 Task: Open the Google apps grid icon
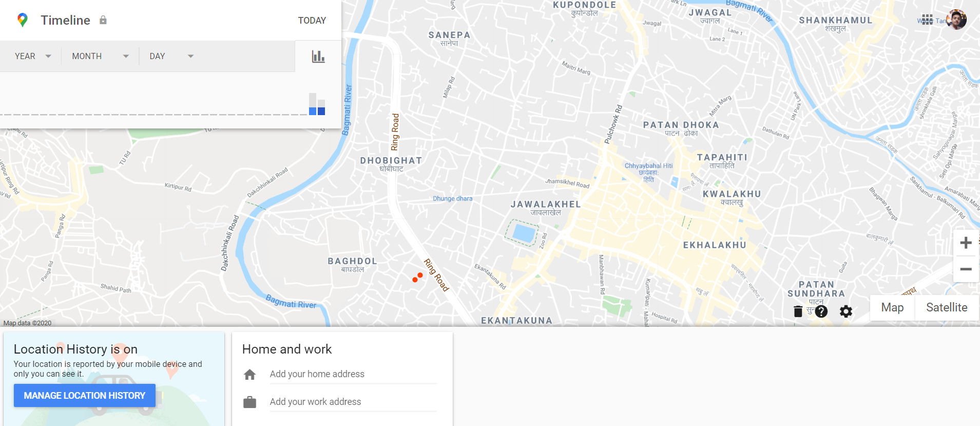pyautogui.click(x=927, y=20)
